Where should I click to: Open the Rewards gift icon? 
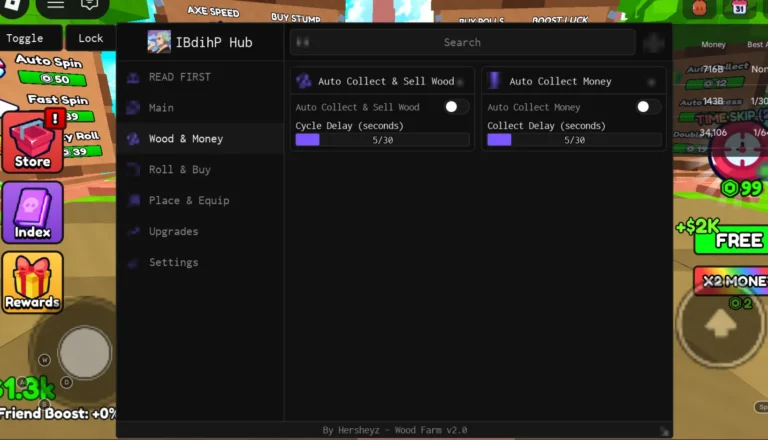click(x=32, y=282)
